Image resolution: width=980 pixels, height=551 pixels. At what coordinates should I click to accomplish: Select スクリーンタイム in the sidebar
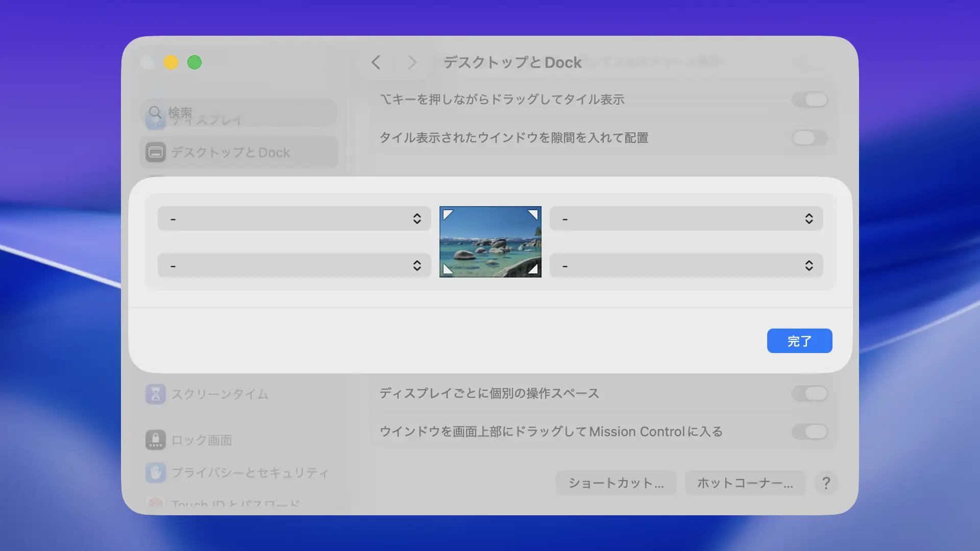219,394
